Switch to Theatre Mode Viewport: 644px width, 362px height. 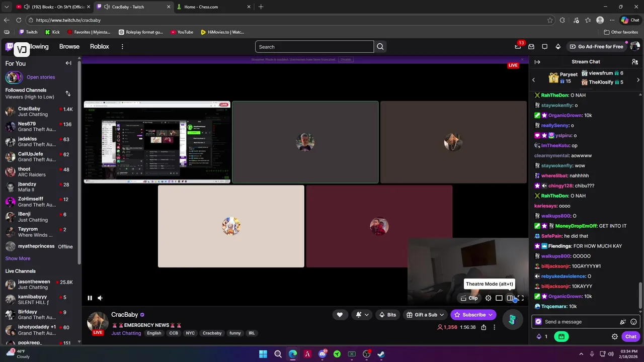(x=510, y=298)
